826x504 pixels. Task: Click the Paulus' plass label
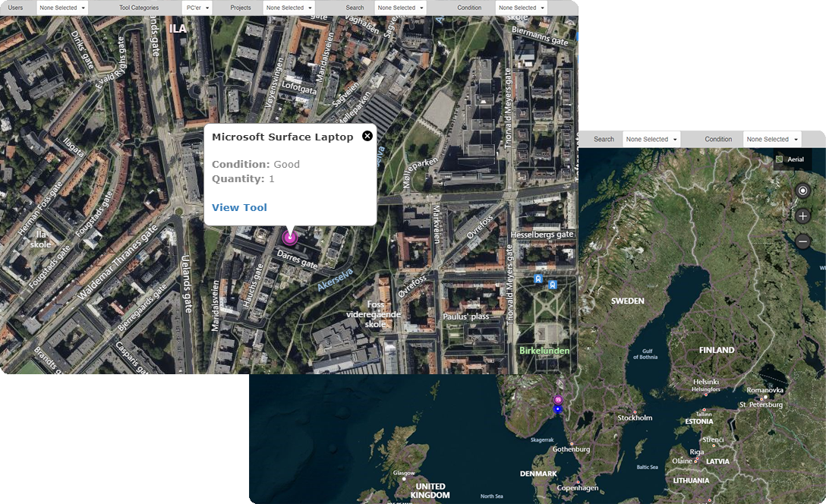(x=465, y=317)
